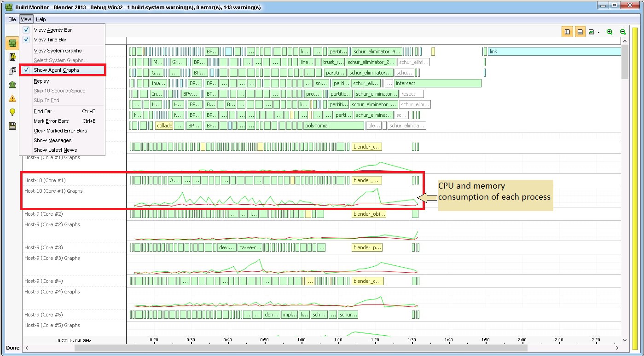The height and width of the screenshot is (356, 644).
Task: Click the Host-9 (Core #5) Graphs label
Action: coord(52,325)
